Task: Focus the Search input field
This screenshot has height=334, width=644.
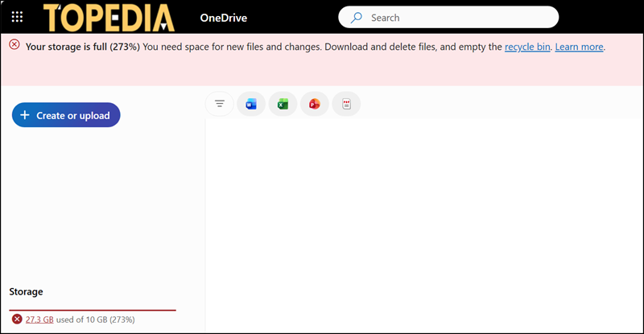Action: coord(448,17)
